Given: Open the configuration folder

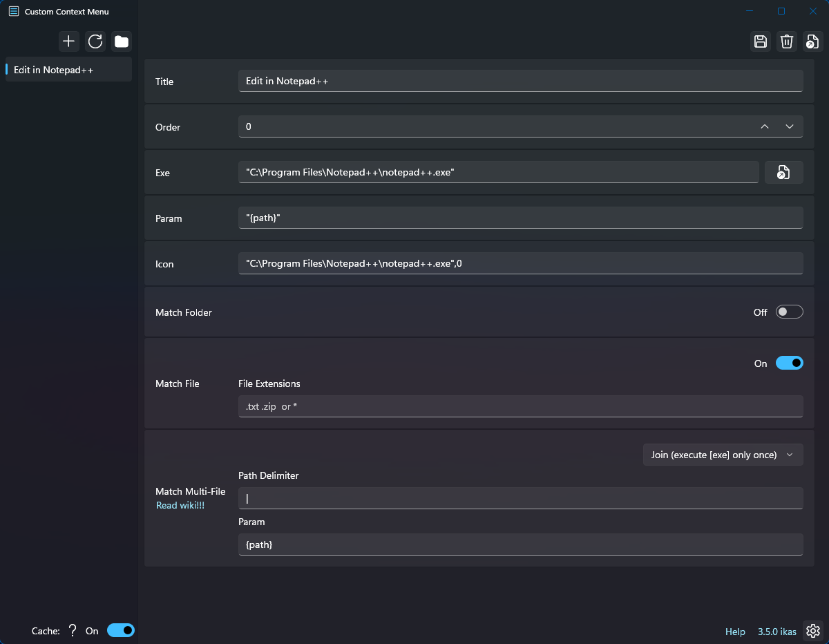Looking at the screenshot, I should tap(121, 41).
